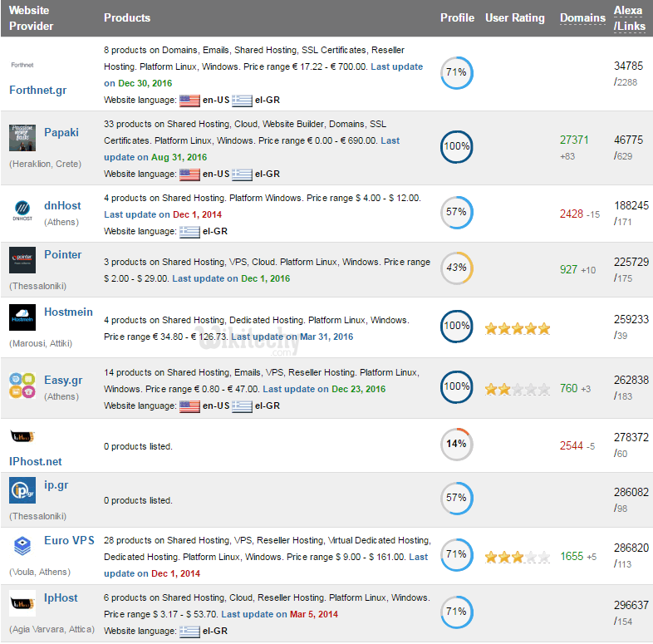Click the US flag in Easy.gr row

pos(189,406)
